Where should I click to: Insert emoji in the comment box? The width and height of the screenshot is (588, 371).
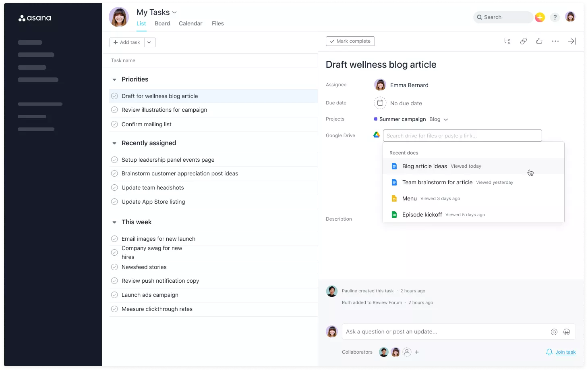pos(567,332)
